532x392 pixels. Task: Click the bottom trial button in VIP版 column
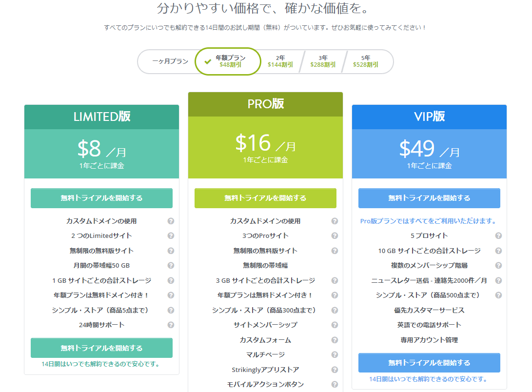click(x=429, y=362)
